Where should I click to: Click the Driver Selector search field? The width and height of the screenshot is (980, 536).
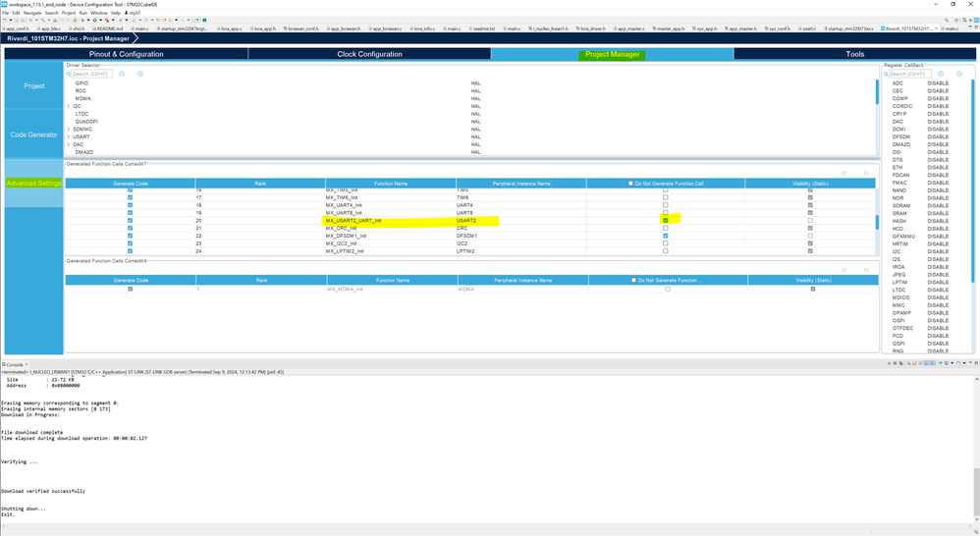(91, 74)
